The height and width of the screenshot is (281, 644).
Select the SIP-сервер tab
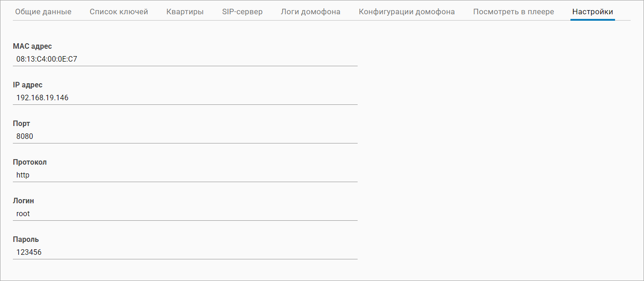[x=242, y=11]
